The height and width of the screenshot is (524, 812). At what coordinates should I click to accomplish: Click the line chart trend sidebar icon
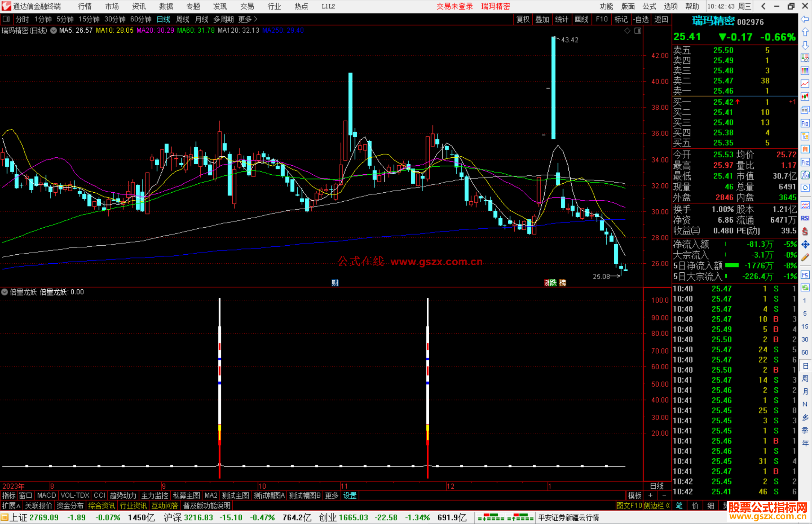coord(805,84)
